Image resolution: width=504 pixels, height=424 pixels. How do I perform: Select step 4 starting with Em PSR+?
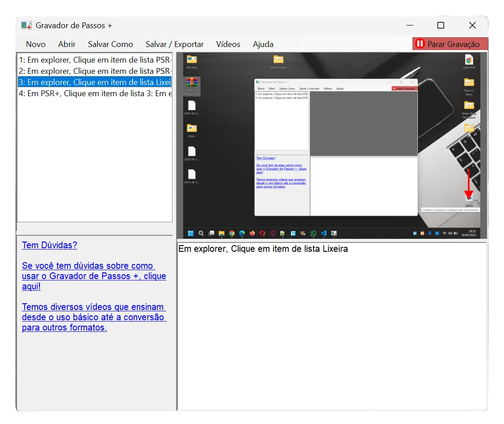tap(95, 93)
